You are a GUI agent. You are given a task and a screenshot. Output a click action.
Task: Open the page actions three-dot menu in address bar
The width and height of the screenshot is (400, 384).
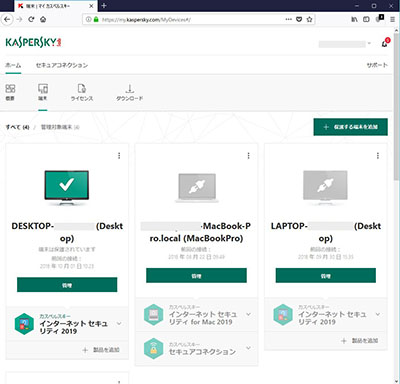point(289,19)
